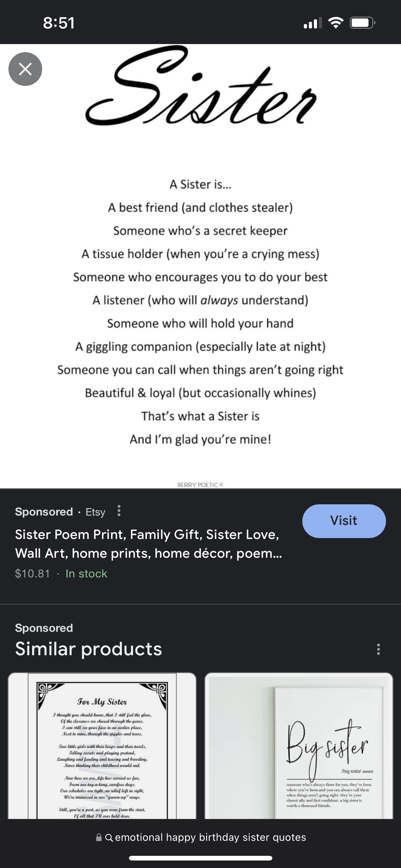Open the Big sister print product card
This screenshot has height=868, width=401.
(x=299, y=745)
